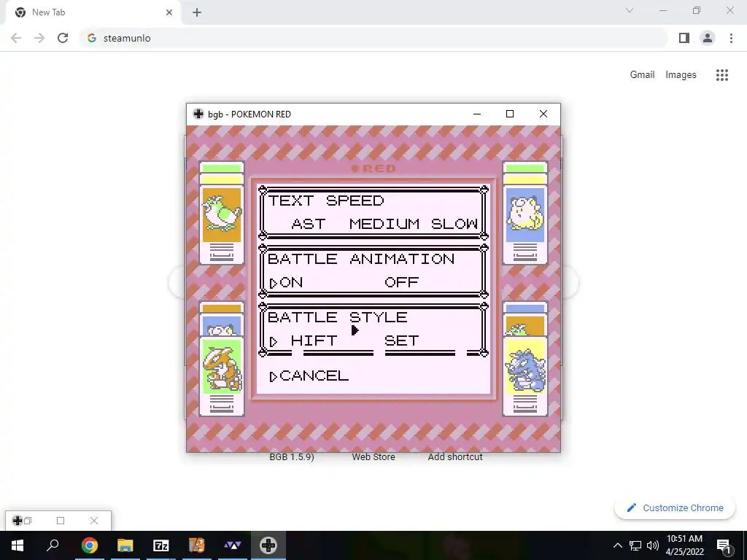
Task: Turn battle animation OFF
Action: click(x=402, y=282)
